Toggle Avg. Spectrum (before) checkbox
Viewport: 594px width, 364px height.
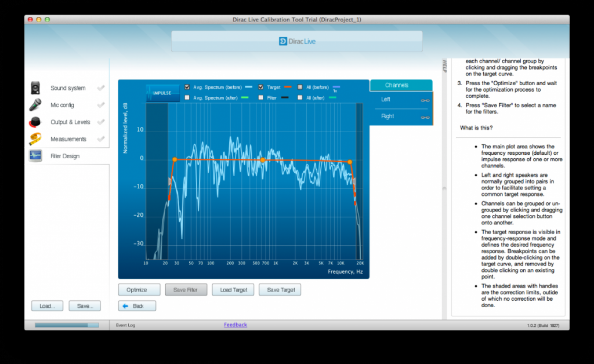tap(187, 87)
